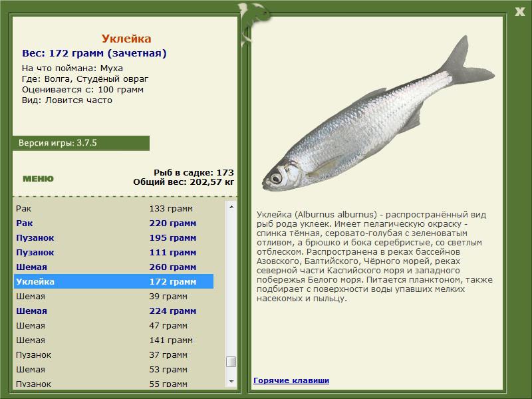Screen dimensions: 532x399
Task: Click the Вид: Ловится часто line
Action: point(67,100)
